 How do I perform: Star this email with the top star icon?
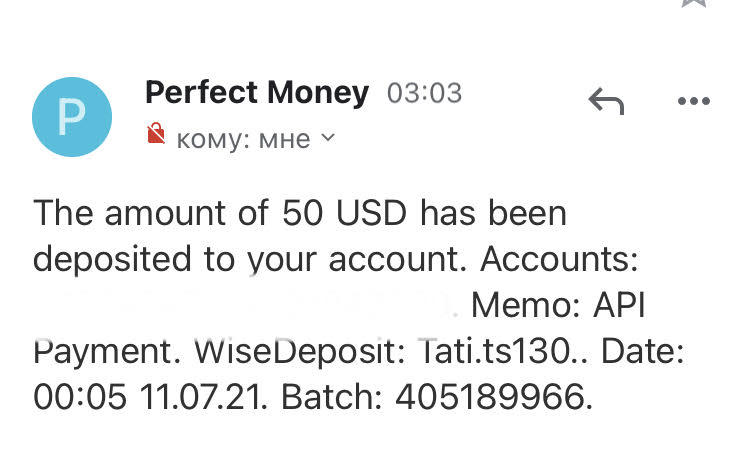(x=692, y=3)
